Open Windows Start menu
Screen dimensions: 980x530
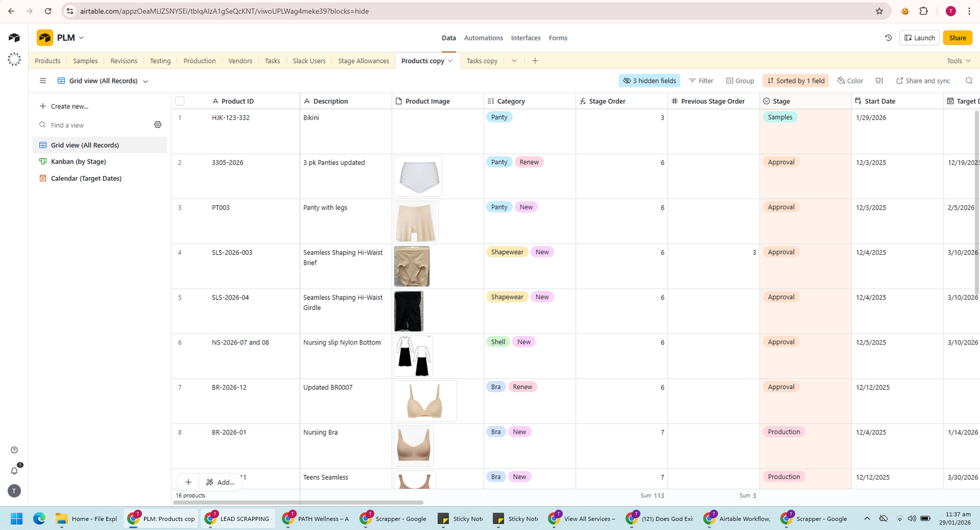point(17,519)
